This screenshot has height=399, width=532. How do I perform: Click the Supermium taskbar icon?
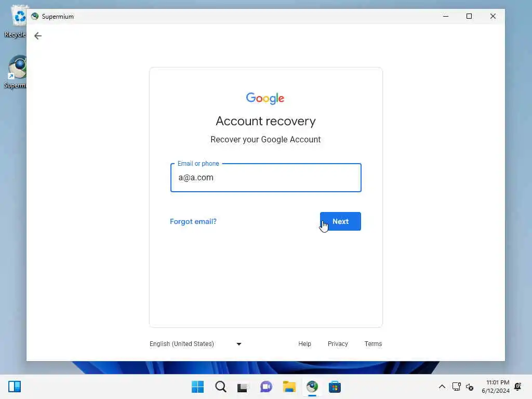pos(312,387)
